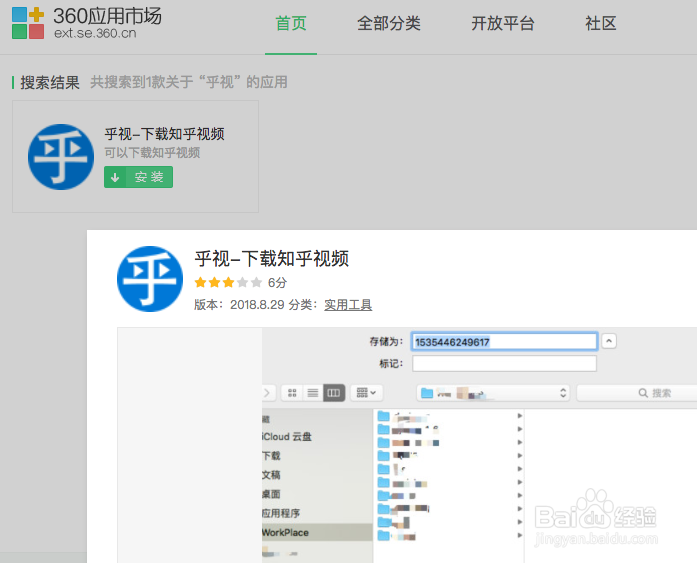
Task: Click the 存储为 filename field
Action: coord(504,342)
